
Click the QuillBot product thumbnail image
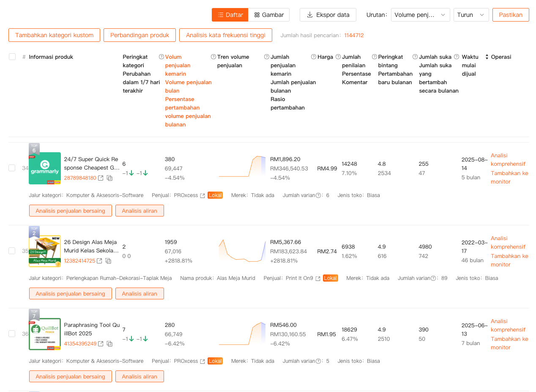click(x=45, y=334)
